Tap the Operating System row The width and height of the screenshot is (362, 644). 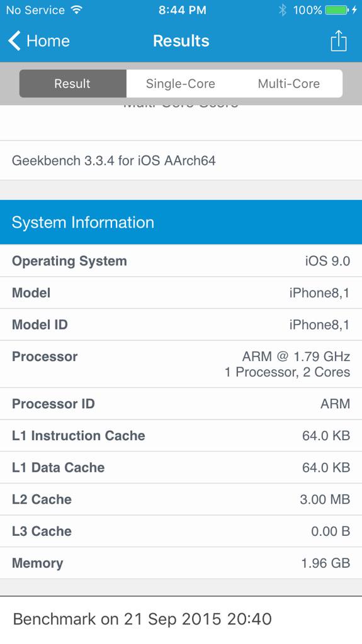(x=181, y=261)
